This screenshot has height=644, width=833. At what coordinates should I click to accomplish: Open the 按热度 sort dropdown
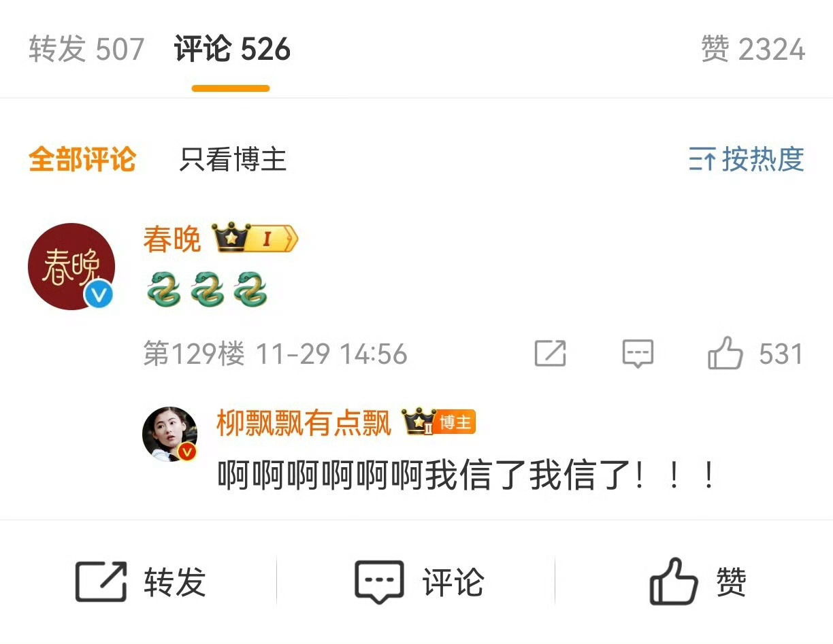click(747, 160)
